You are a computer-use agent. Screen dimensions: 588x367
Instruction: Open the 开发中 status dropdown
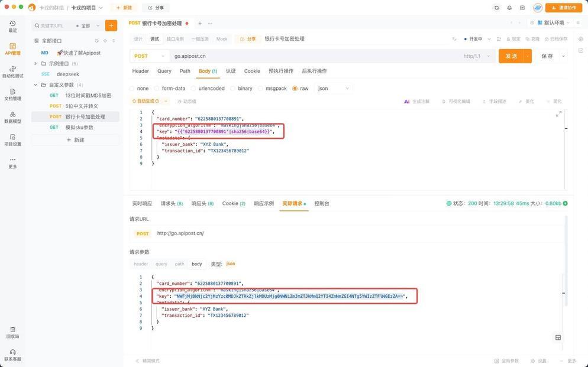coord(477,39)
